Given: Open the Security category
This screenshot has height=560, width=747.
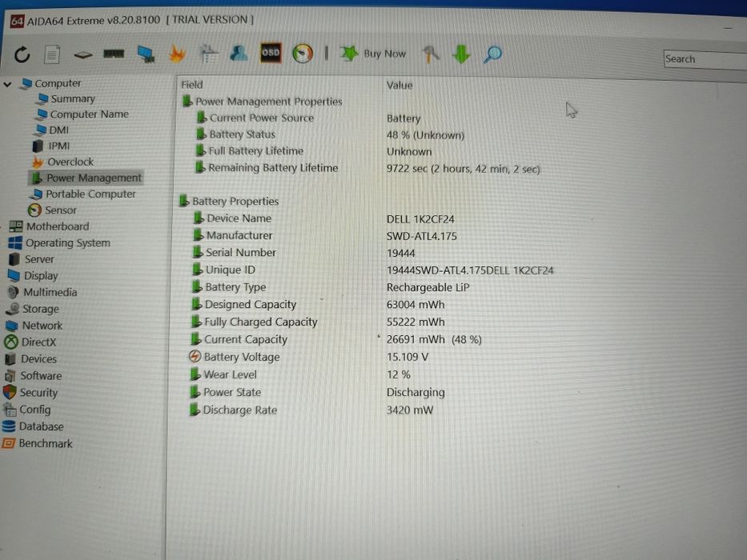Looking at the screenshot, I should [x=30, y=392].
